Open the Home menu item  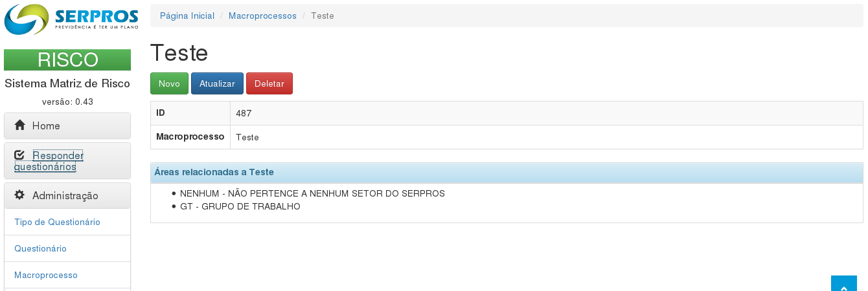coord(46,125)
